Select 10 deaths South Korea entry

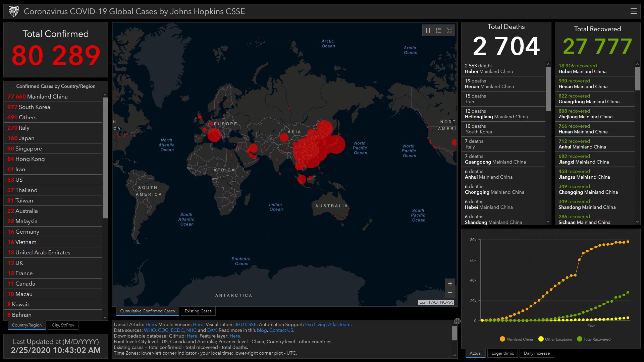click(503, 129)
